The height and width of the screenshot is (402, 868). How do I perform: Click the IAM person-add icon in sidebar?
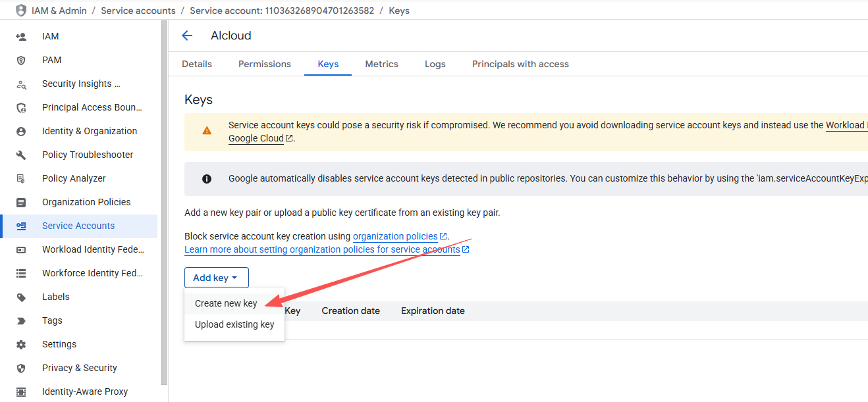[x=21, y=37]
